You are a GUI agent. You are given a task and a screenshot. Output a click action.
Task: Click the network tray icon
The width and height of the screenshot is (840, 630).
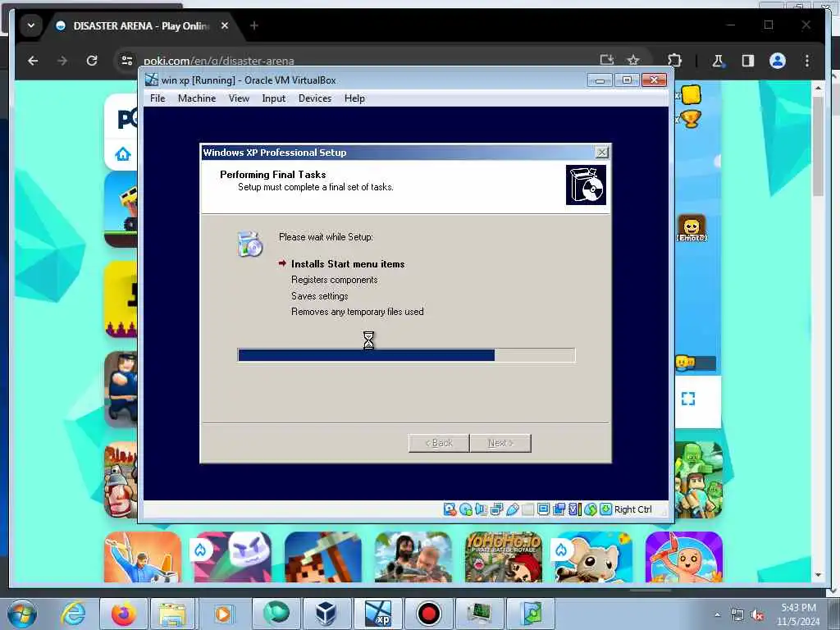pyautogui.click(x=737, y=615)
